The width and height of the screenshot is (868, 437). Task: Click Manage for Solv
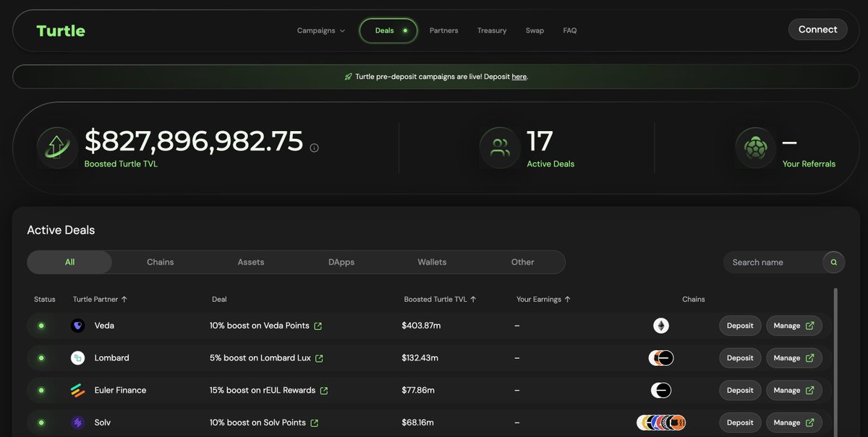[x=794, y=423]
